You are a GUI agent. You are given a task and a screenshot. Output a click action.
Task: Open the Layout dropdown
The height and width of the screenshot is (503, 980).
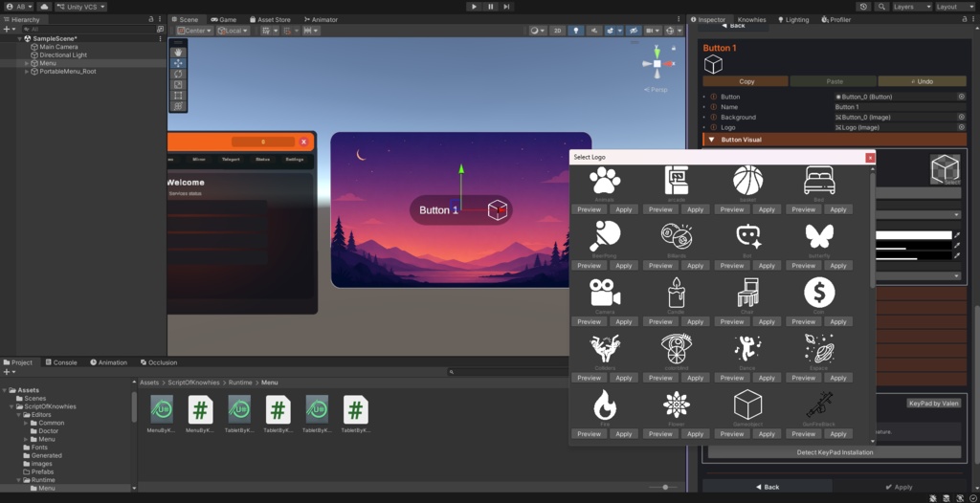point(954,7)
